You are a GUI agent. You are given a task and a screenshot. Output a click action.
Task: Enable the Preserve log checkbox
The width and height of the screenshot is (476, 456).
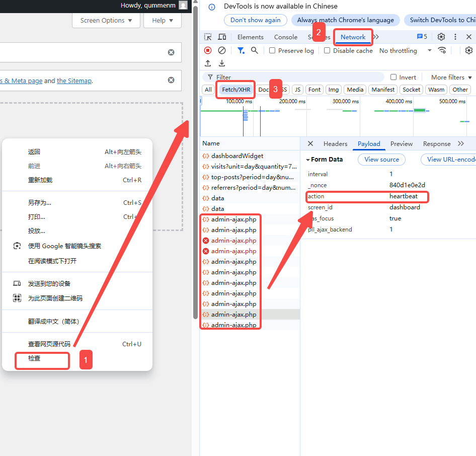[272, 50]
